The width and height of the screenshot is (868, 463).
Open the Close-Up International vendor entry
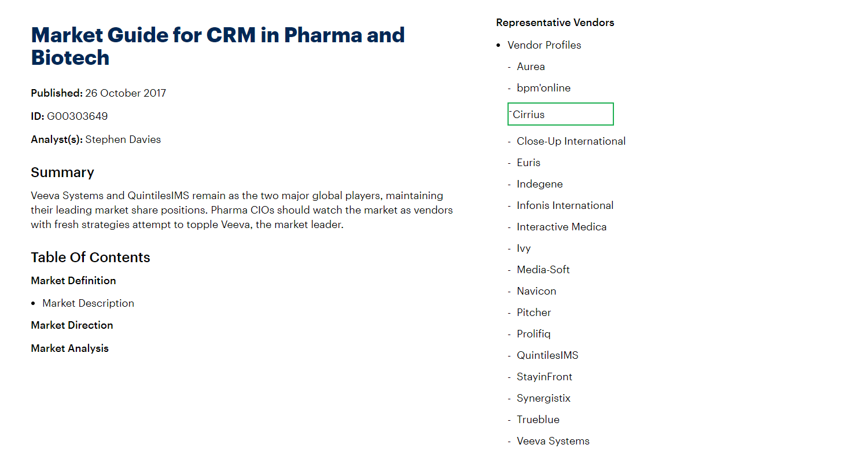571,141
